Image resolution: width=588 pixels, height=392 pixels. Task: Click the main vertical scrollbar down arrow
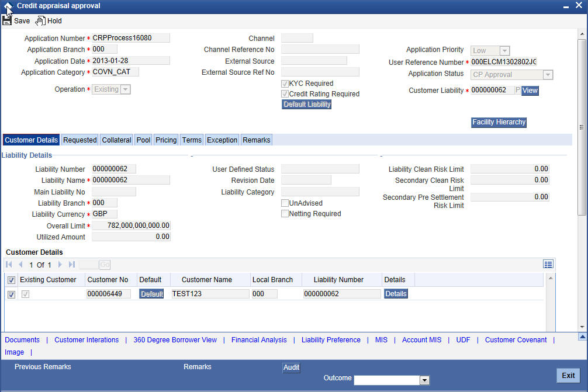tap(582, 327)
